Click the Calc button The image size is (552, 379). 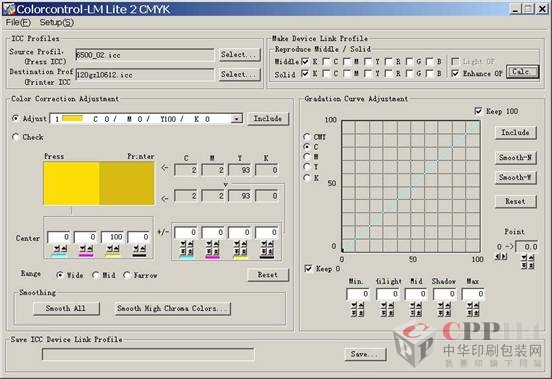pos(522,72)
